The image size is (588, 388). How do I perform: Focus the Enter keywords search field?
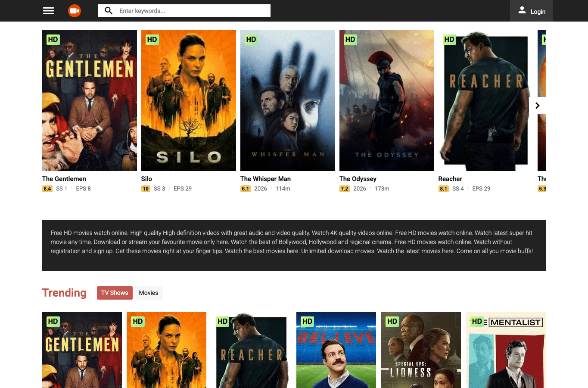(184, 11)
